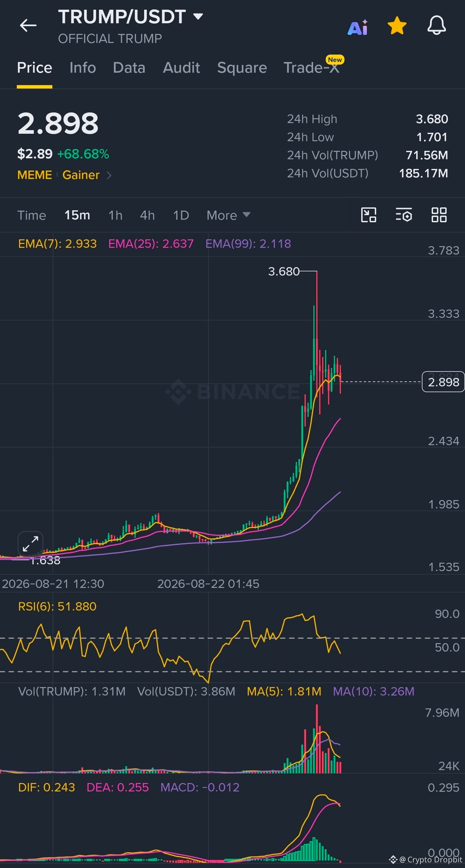Open the chart drawing tools icon
This screenshot has width=465, height=868.
[x=369, y=215]
